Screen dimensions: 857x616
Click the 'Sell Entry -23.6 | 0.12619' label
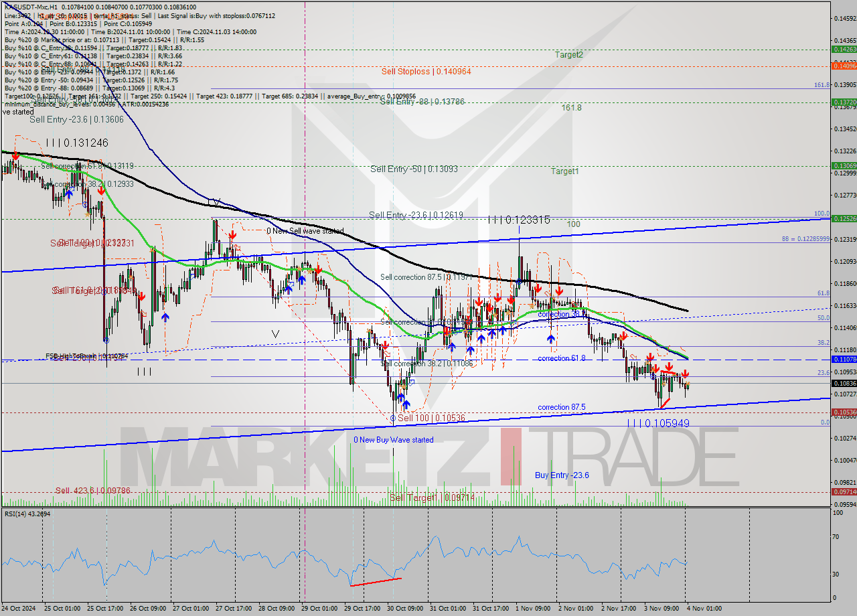(416, 215)
